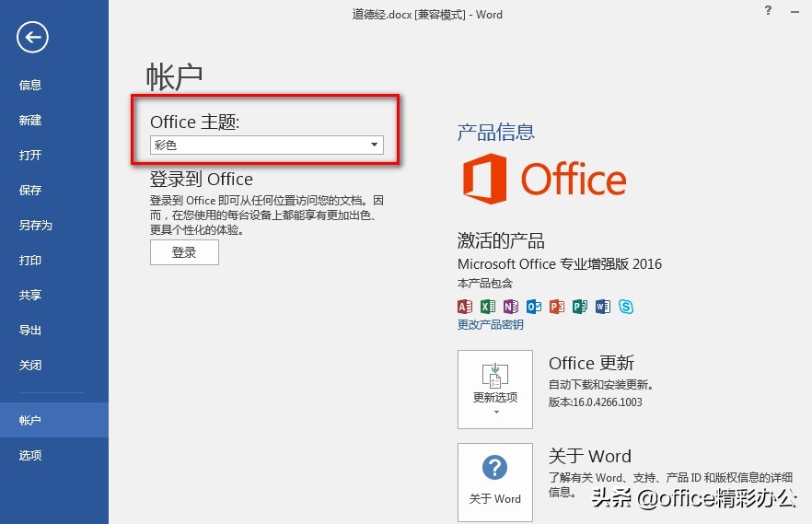Select 另存为 in the sidebar

(x=36, y=226)
